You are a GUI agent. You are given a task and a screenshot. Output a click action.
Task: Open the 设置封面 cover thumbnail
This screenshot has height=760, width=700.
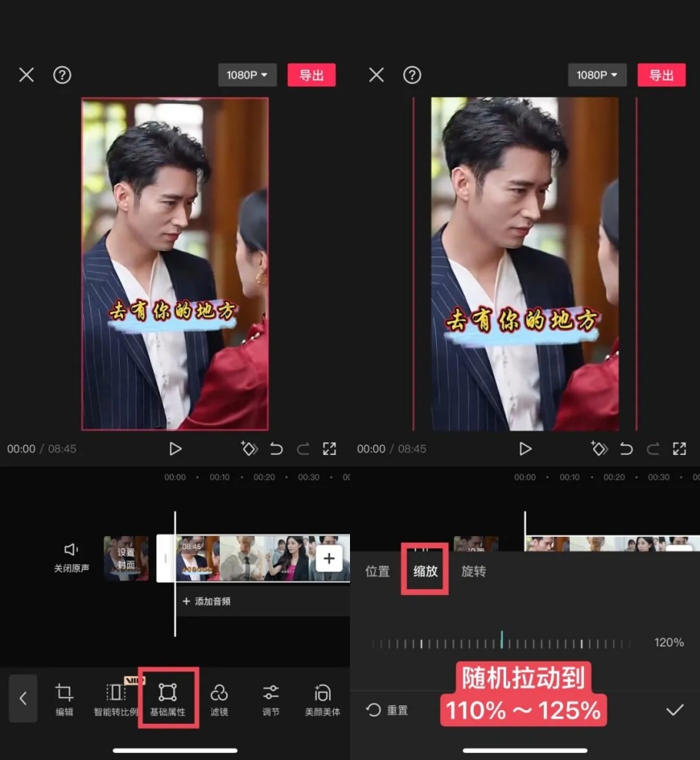(126, 559)
